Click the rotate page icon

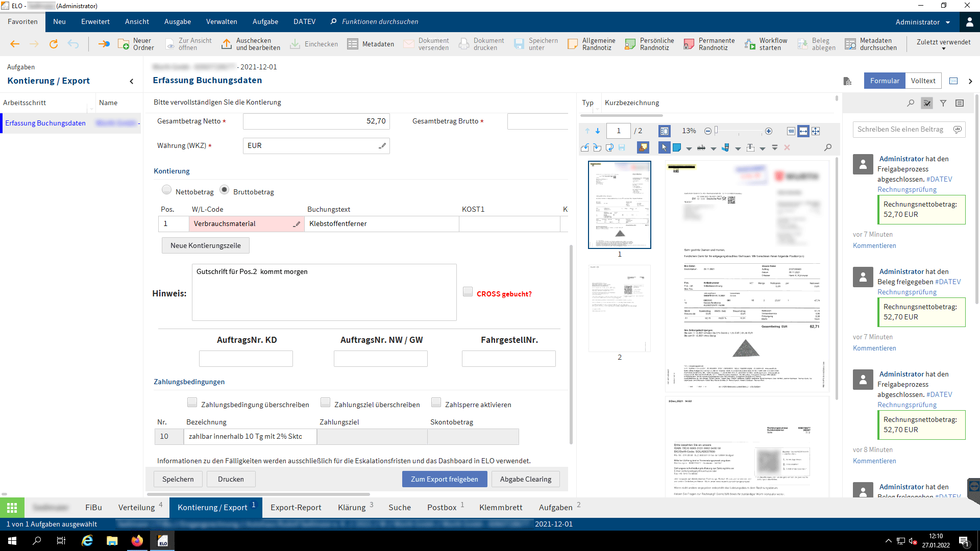tap(609, 147)
